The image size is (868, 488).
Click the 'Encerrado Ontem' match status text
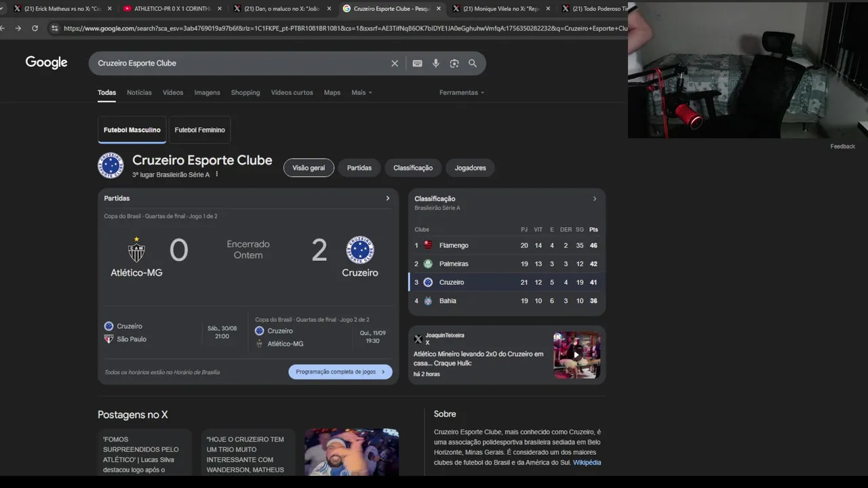[248, 249]
